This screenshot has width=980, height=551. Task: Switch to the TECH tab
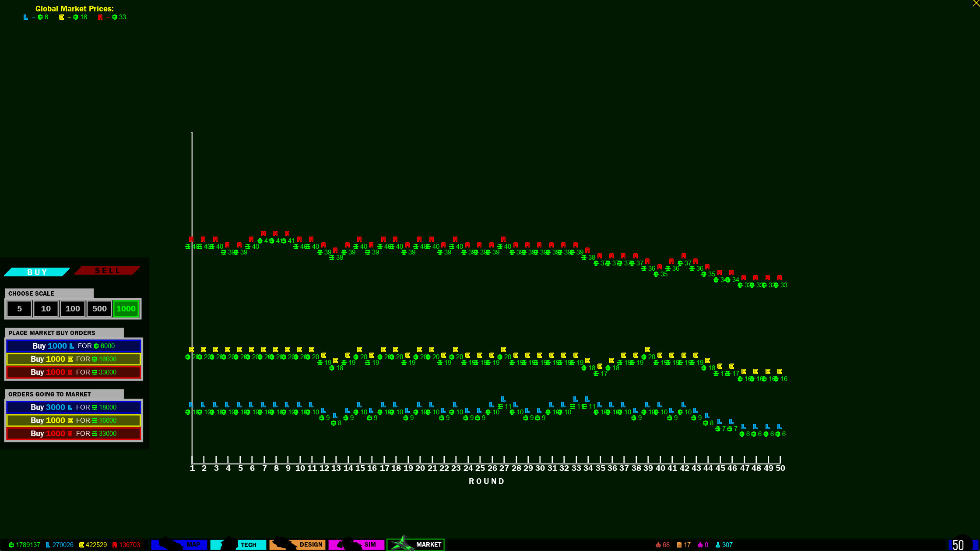(x=249, y=544)
